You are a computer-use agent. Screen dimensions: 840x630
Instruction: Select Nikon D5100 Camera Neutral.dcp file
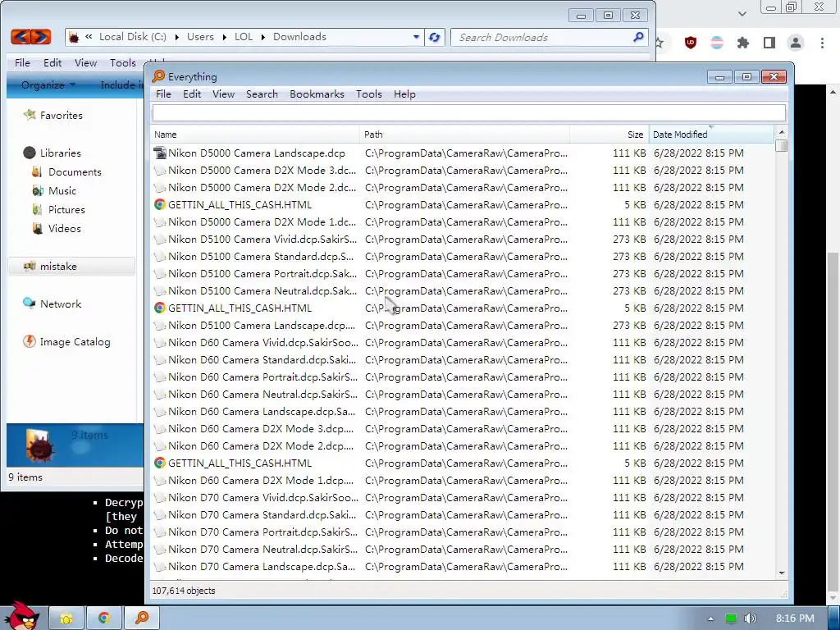262,291
